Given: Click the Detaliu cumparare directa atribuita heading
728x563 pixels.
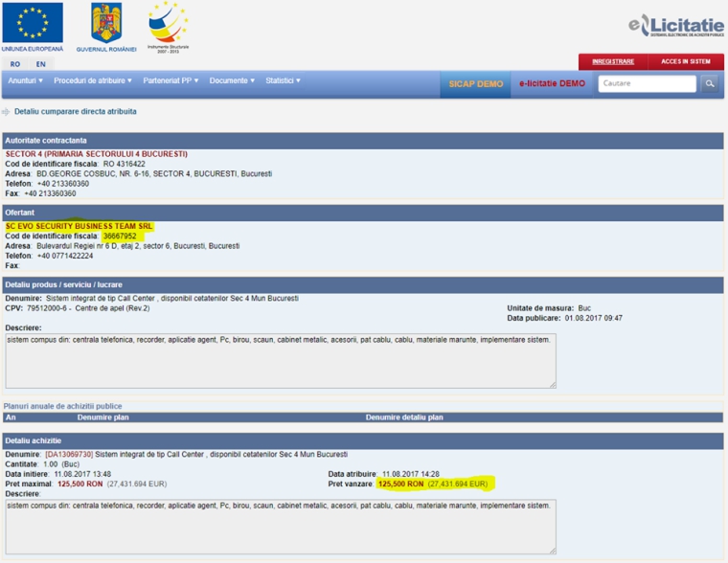Looking at the screenshot, I should click(x=76, y=112).
